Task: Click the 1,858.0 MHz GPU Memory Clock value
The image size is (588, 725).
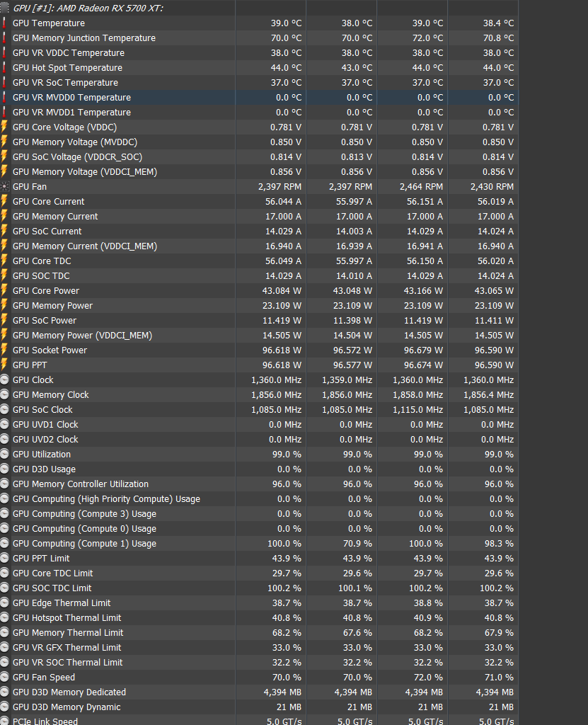Action: (418, 395)
